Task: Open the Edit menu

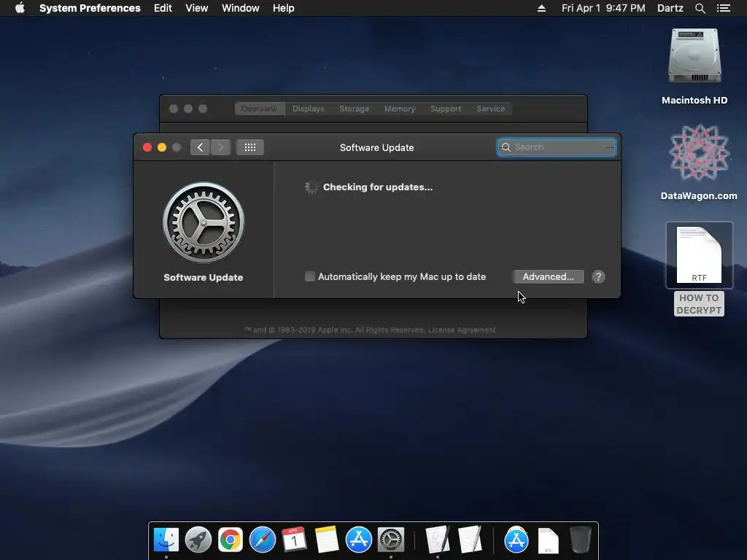Action: coord(163,8)
